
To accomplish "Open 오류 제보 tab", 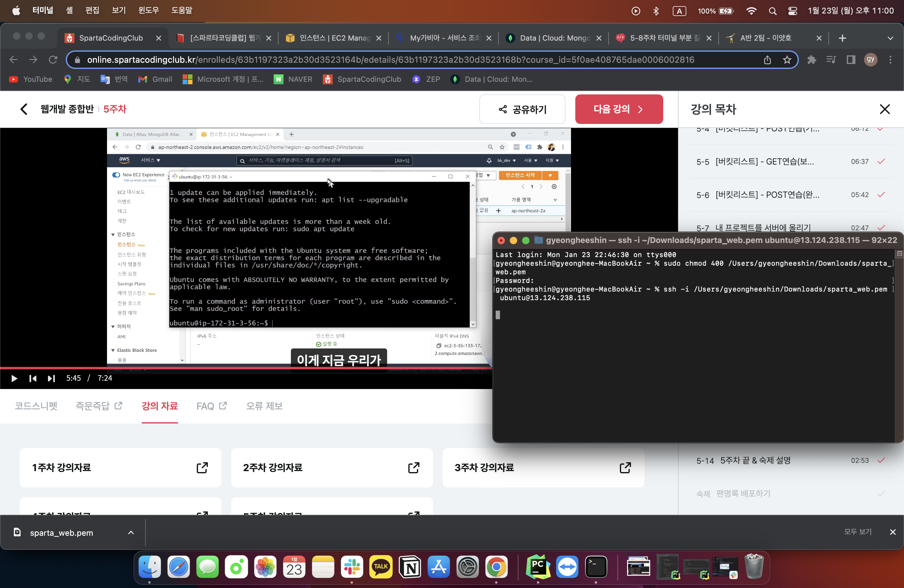I will pyautogui.click(x=264, y=406).
